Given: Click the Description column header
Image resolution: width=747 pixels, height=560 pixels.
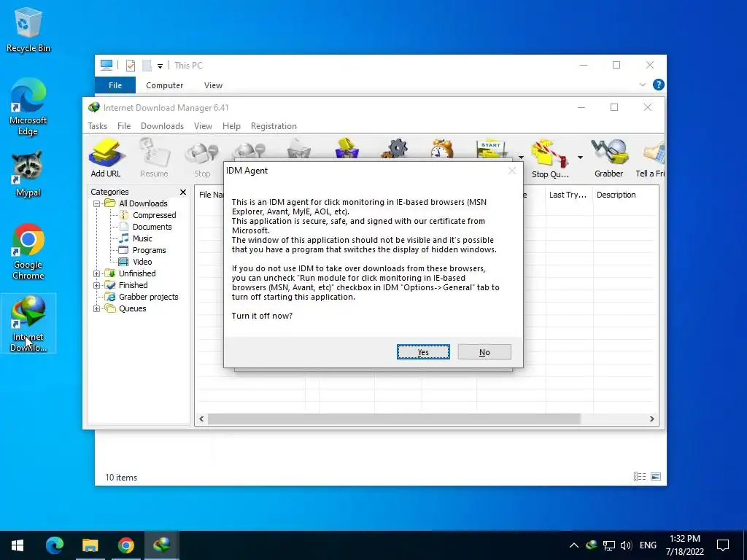Looking at the screenshot, I should coord(625,195).
